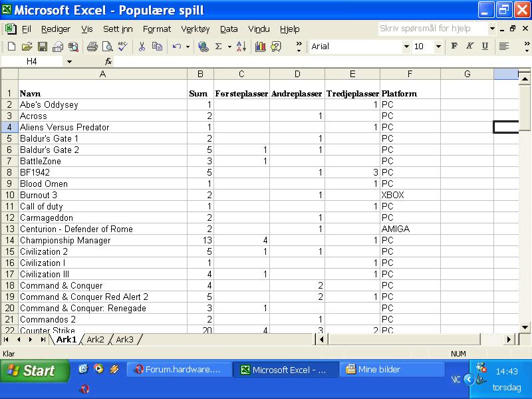The height and width of the screenshot is (399, 532).
Task: Launch Windows Media Player from Quick Launch
Action: 98,368
